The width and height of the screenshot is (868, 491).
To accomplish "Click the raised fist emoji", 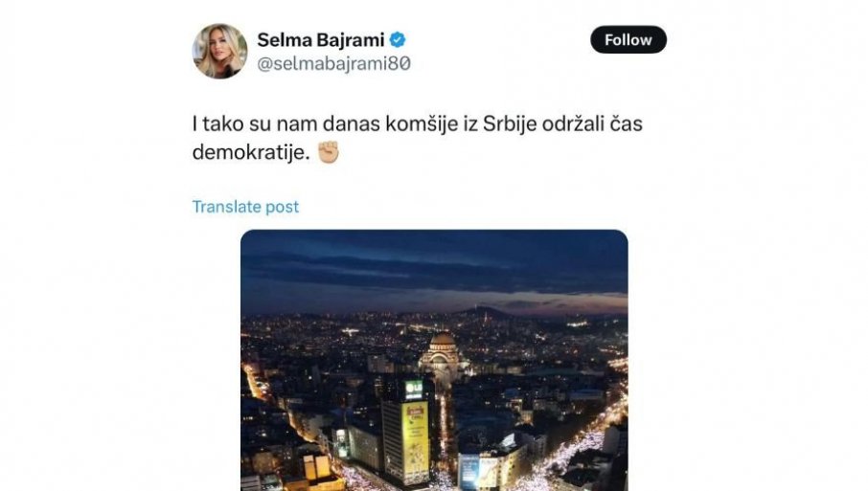I will (x=329, y=152).
